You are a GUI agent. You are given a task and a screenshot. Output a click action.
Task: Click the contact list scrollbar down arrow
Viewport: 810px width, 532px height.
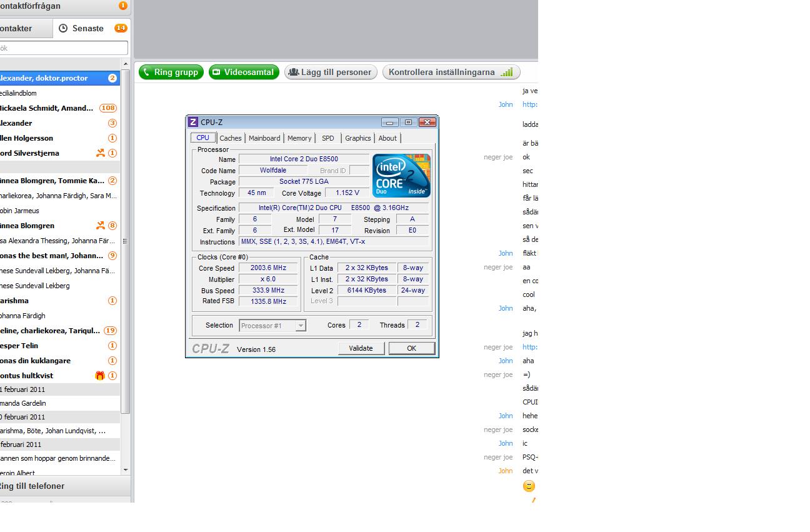point(126,469)
